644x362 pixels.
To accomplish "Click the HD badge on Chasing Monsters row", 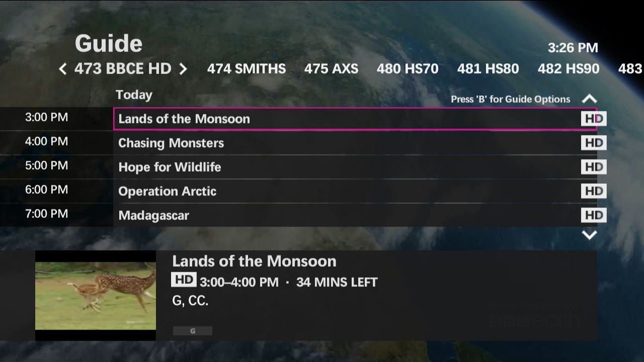I will pos(594,143).
